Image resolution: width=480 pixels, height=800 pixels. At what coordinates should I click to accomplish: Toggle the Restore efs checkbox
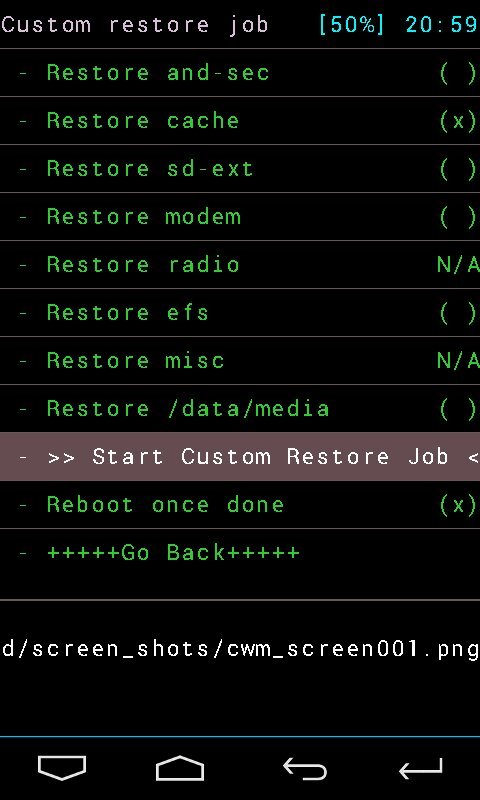[458, 313]
